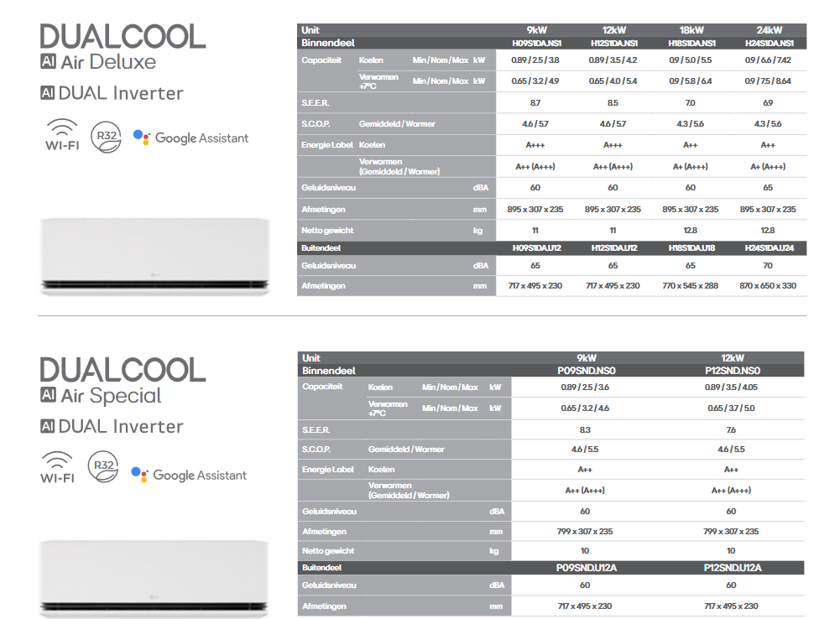Click outdoor model code H09S1DA.U12
The height and width of the screenshot is (619, 840).
pyautogui.click(x=536, y=248)
